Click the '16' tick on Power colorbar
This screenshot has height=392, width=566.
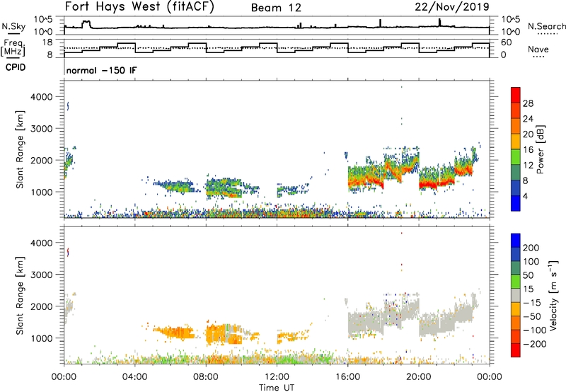click(x=528, y=150)
